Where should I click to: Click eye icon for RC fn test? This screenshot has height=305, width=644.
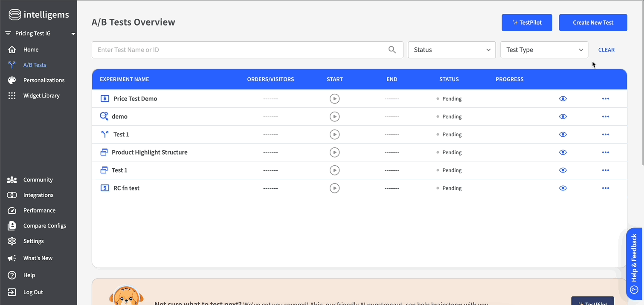point(563,188)
